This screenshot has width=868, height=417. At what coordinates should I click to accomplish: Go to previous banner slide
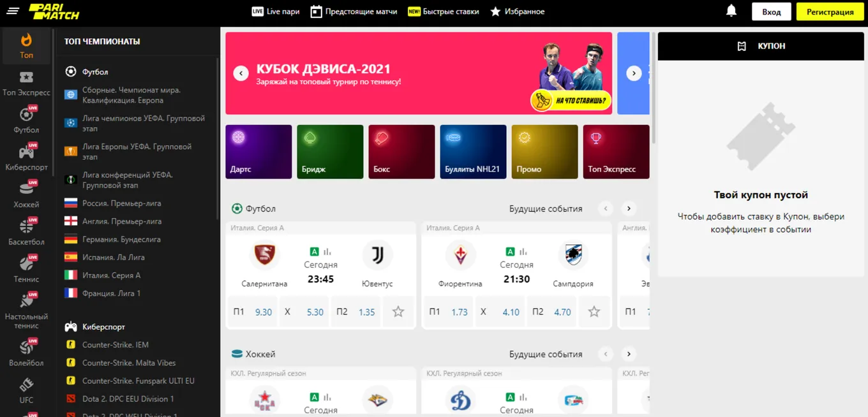(x=241, y=73)
